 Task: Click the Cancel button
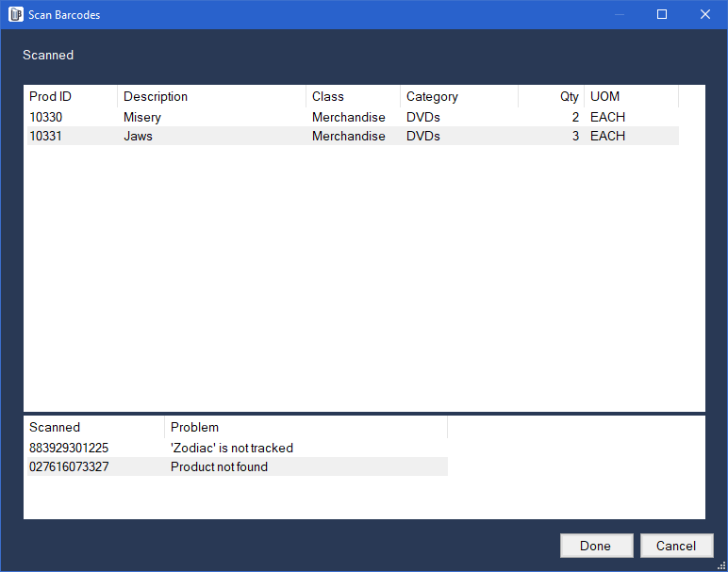(676, 546)
